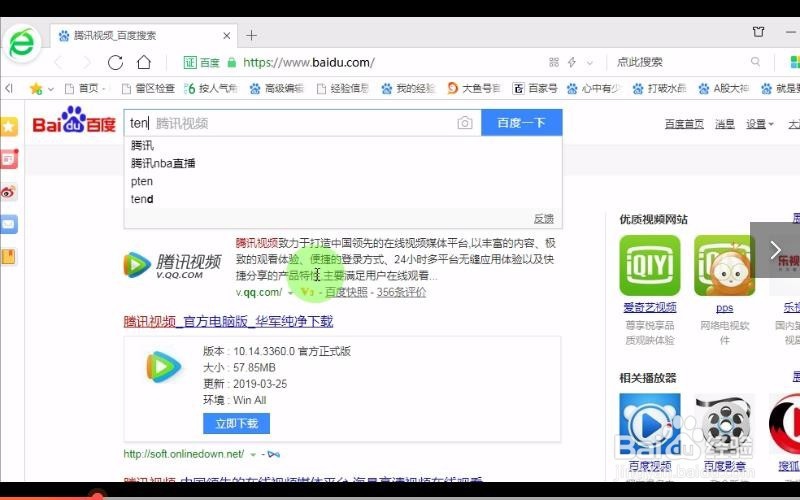Click the lightning speed mode icon
Viewport: 800px width, 500px height.
click(572, 62)
